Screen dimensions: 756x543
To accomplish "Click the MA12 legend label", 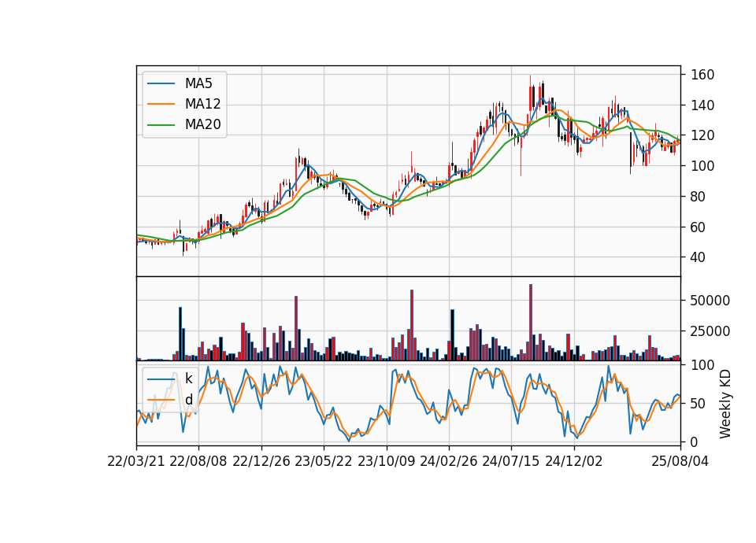I will pos(202,104).
